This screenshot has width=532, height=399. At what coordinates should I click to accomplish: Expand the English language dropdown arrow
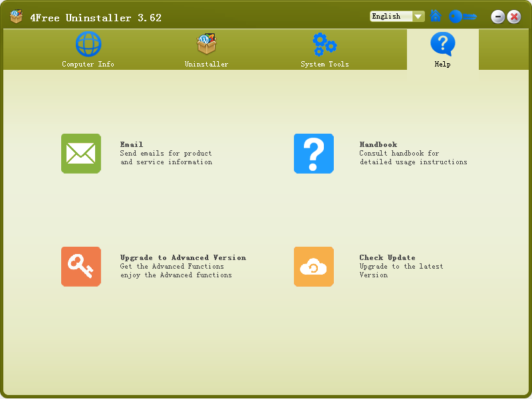(419, 16)
